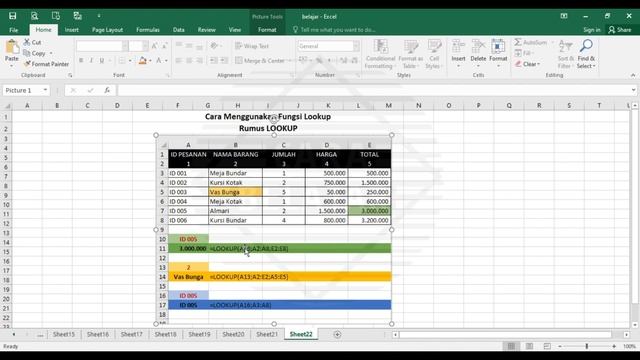This screenshot has height=360, width=640.
Task: Click the Font Color letter A
Action: pos(159,60)
